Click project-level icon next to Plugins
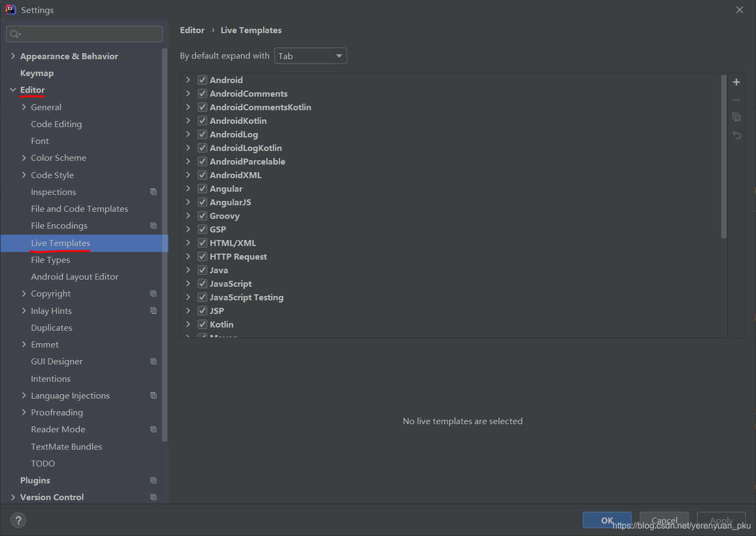This screenshot has width=756, height=536. click(153, 480)
